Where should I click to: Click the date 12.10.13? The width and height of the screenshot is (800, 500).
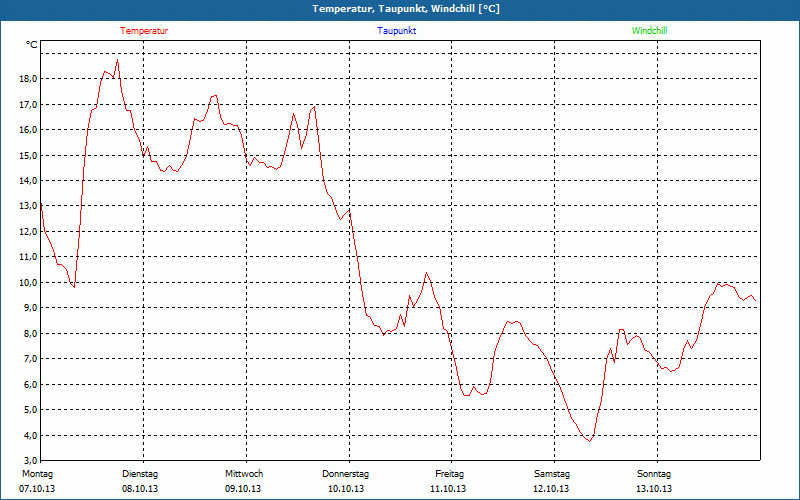[551, 489]
